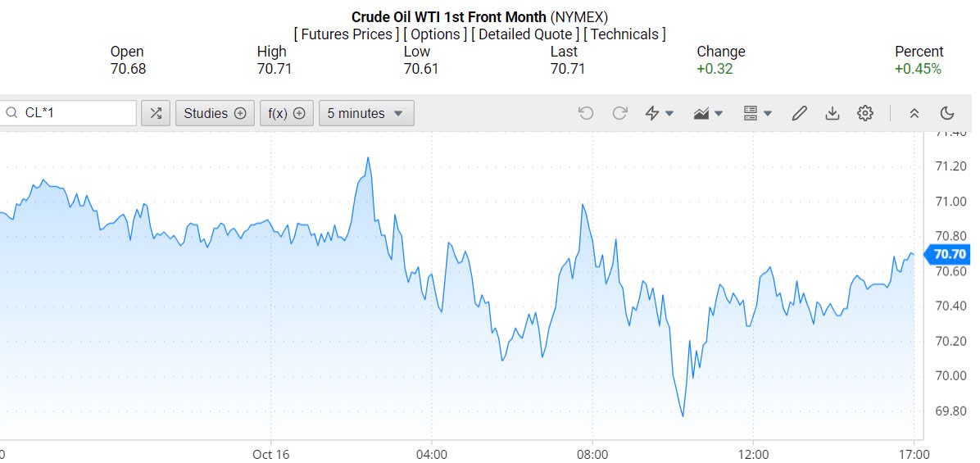The image size is (980, 463).
Task: Select the pencil drawing tool
Action: [799, 113]
